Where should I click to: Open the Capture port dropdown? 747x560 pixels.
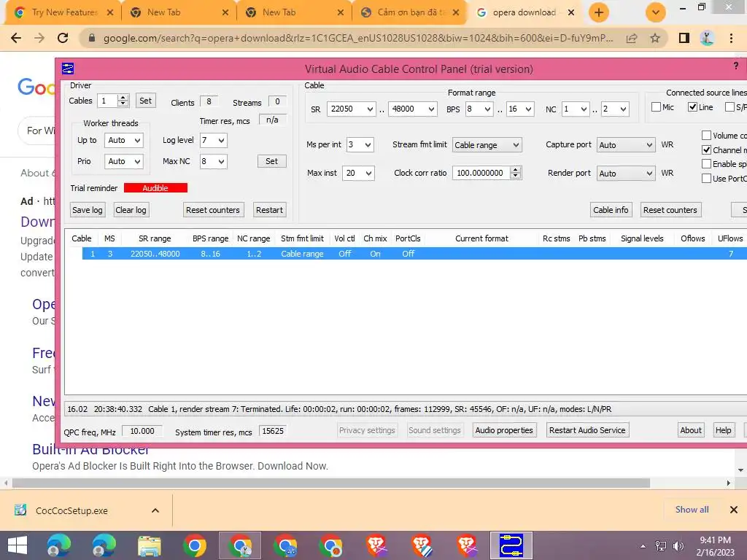(625, 145)
